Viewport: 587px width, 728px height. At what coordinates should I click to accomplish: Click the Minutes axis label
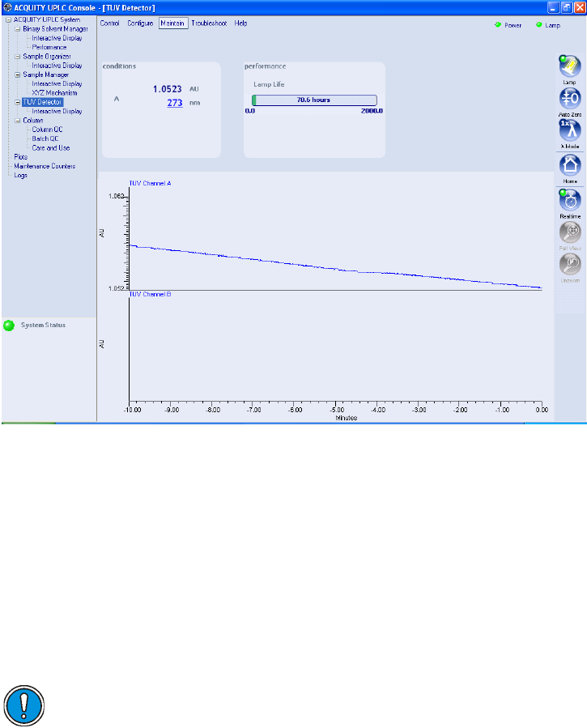(347, 418)
